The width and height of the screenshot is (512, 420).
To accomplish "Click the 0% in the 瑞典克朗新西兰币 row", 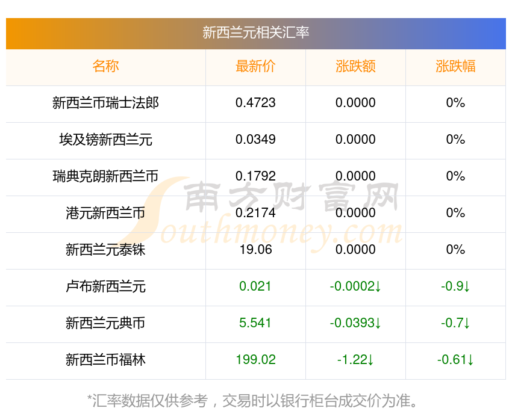I will (455, 176).
